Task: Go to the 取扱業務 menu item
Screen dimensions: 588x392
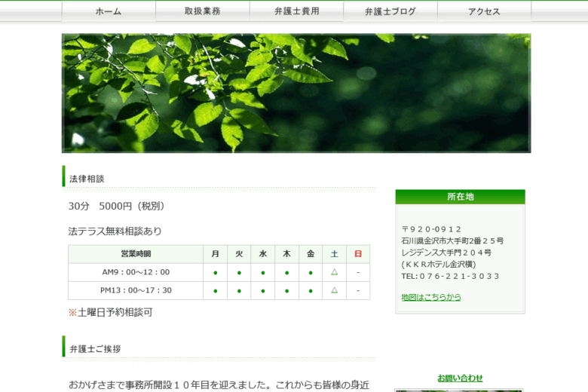Action: click(202, 11)
